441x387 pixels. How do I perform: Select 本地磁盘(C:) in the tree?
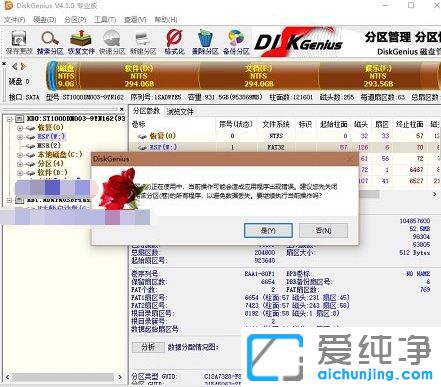tap(60, 155)
